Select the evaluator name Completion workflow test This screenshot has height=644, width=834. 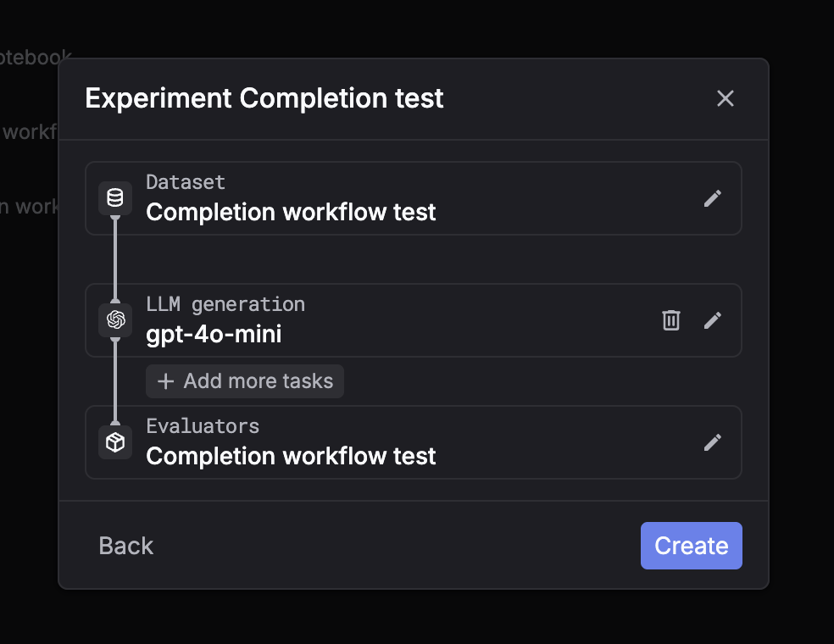click(x=291, y=456)
